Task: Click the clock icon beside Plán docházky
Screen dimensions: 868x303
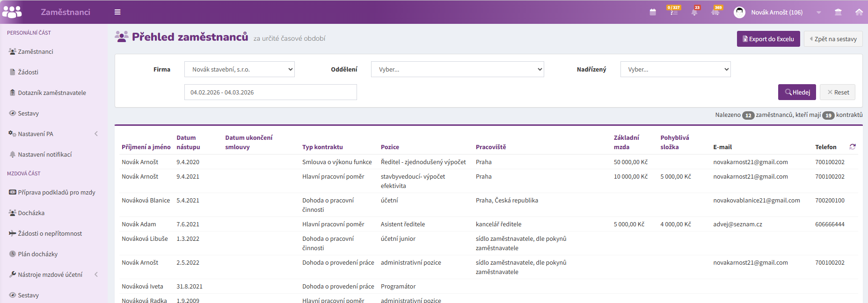Action: pyautogui.click(x=13, y=254)
